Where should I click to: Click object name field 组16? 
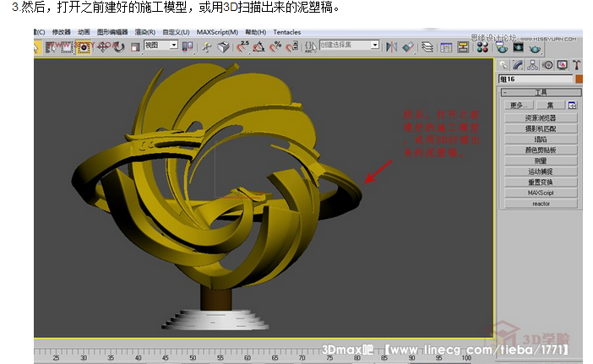point(536,79)
